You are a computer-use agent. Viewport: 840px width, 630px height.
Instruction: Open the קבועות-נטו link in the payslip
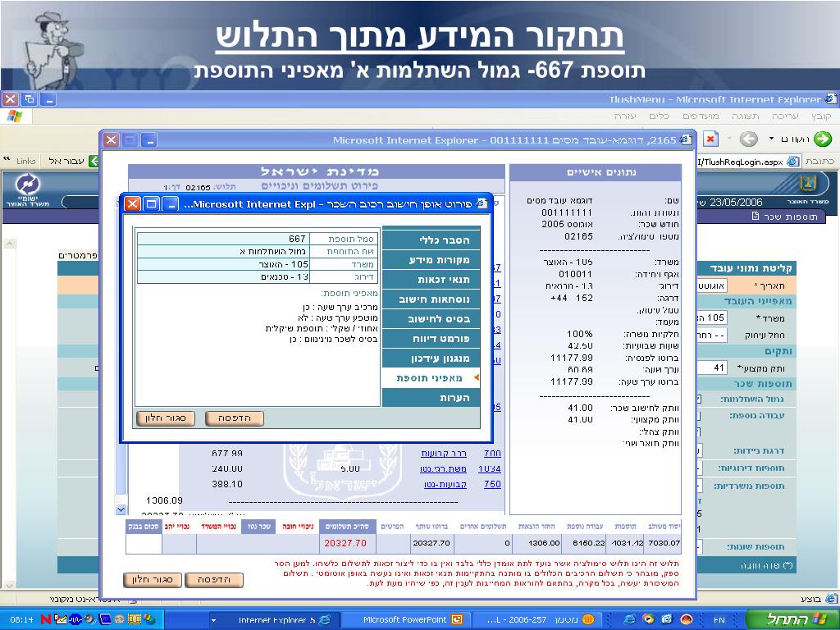(445, 484)
